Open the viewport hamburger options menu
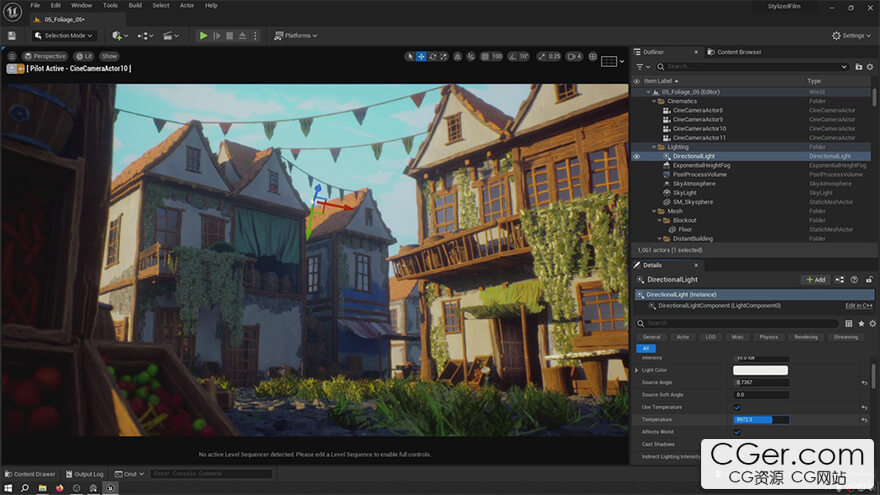Screen dimensions: 880x495 pos(12,56)
